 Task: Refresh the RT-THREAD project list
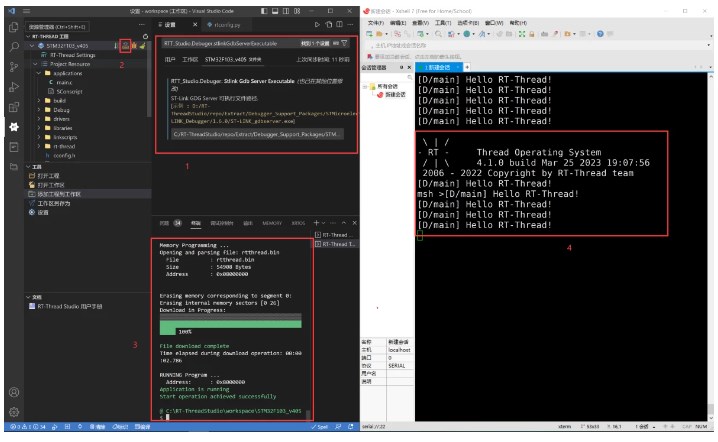pyautogui.click(x=145, y=36)
